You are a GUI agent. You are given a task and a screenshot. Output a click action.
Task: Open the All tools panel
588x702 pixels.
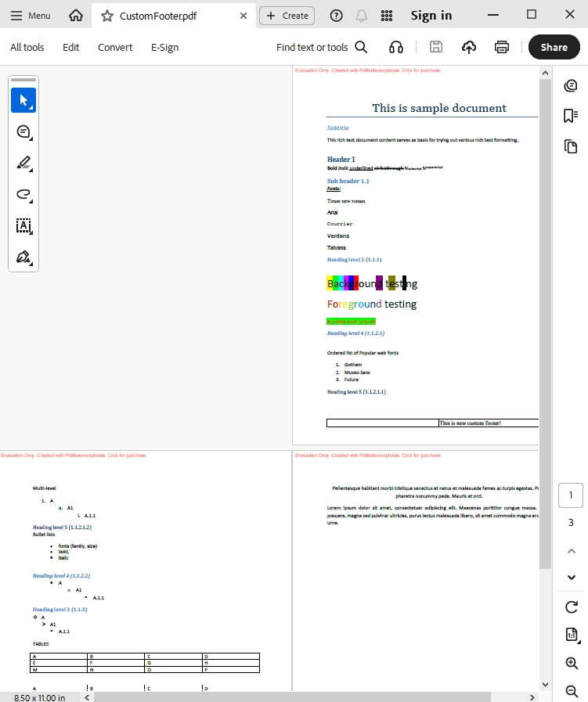(x=27, y=48)
